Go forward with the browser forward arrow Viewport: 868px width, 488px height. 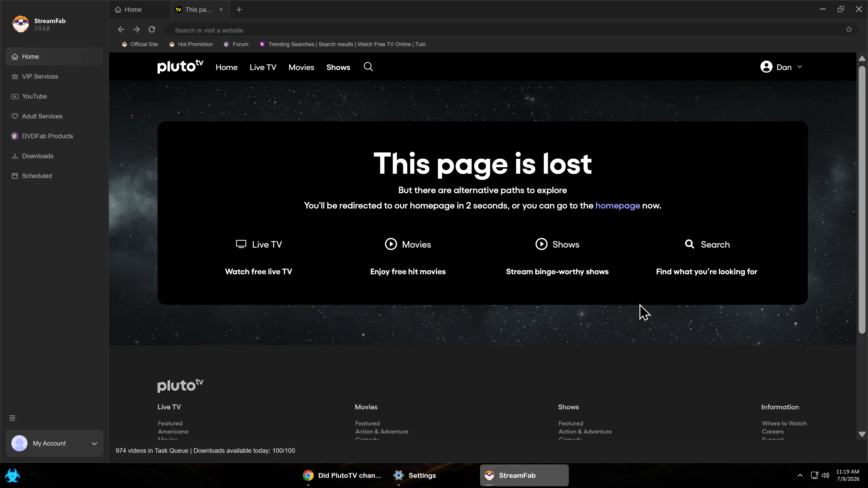click(137, 30)
